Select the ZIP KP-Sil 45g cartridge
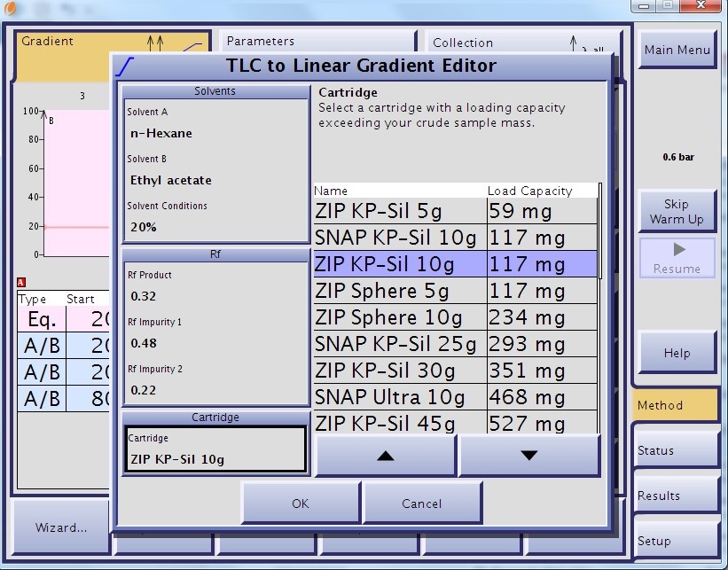728x570 pixels. click(455, 422)
